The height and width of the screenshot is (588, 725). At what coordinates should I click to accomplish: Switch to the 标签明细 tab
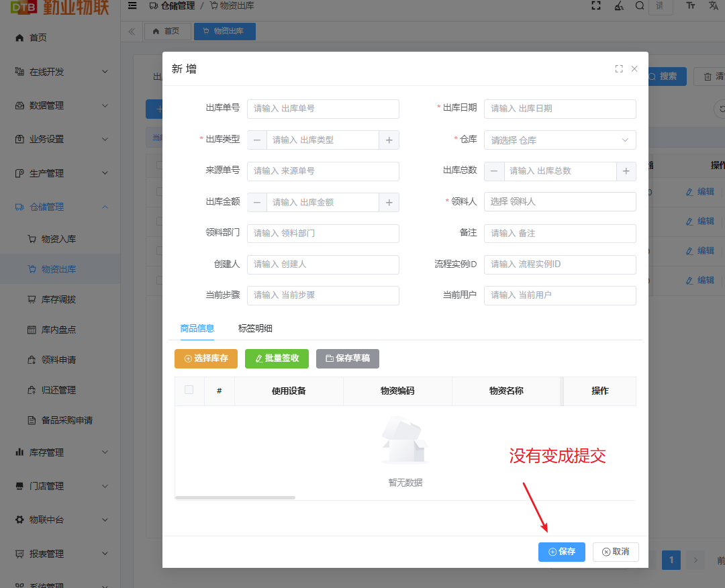pyautogui.click(x=255, y=328)
